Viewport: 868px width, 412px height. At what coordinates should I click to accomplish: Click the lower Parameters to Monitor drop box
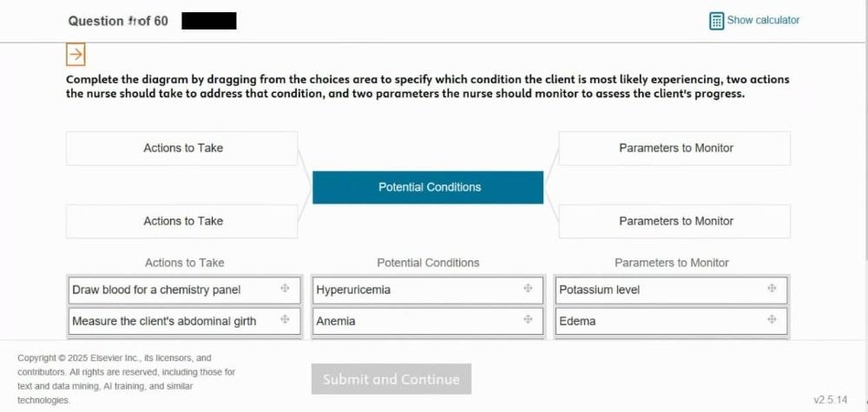point(674,221)
